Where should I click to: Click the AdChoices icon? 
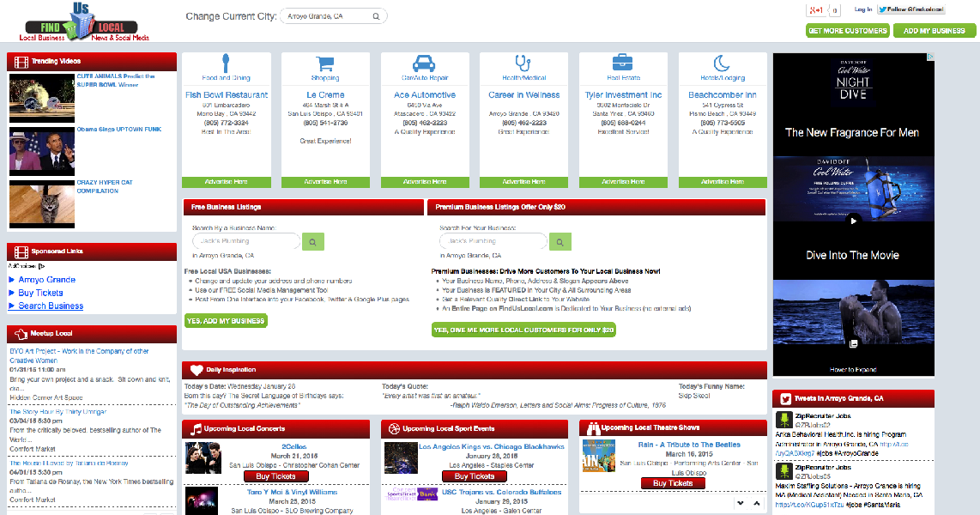click(x=41, y=266)
